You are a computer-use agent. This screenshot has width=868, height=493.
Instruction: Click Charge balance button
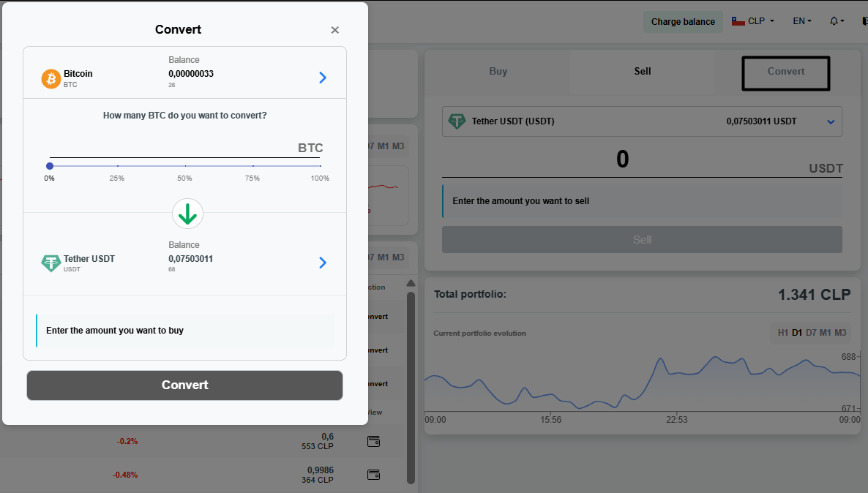(x=683, y=22)
